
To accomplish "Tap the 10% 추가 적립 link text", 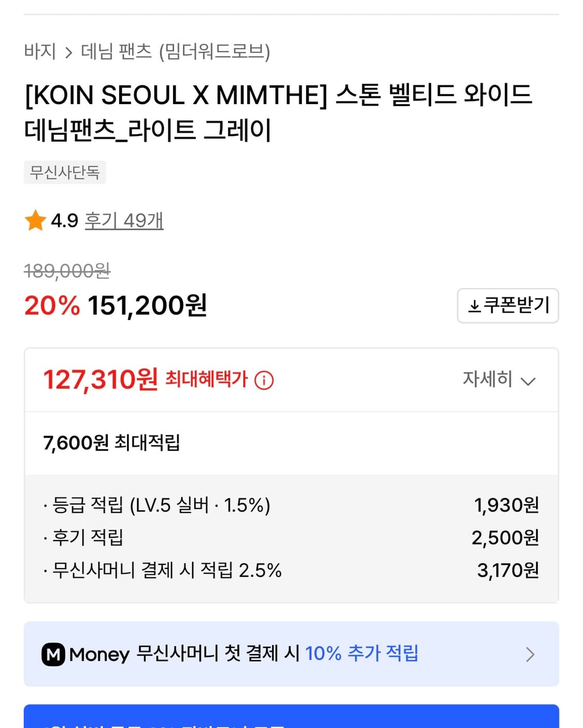I will 362,653.
